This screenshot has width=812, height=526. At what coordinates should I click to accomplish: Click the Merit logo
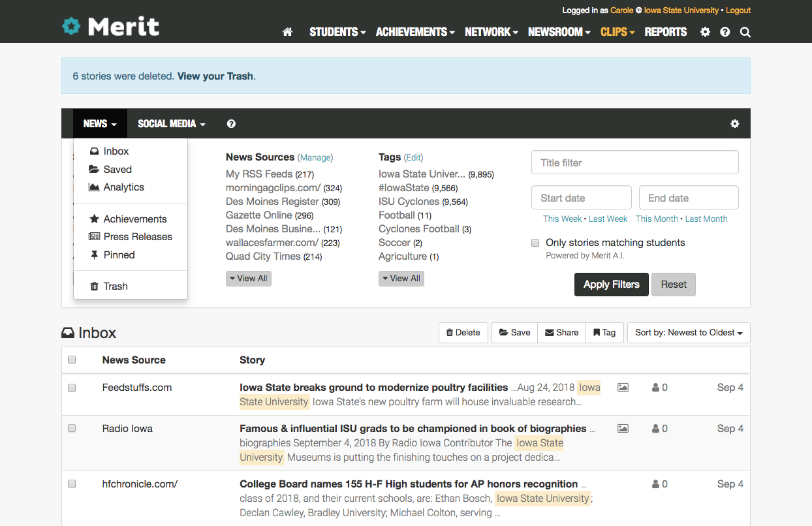pos(110,26)
